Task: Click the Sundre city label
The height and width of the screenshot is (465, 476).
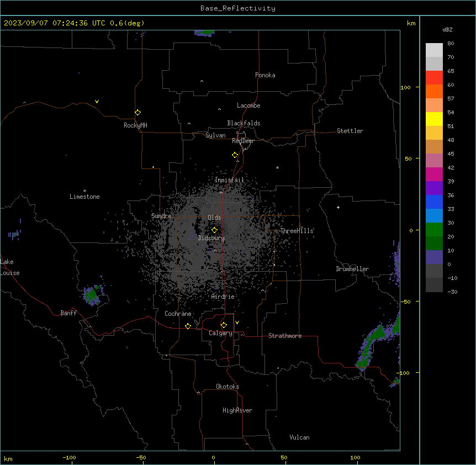Action: point(161,216)
